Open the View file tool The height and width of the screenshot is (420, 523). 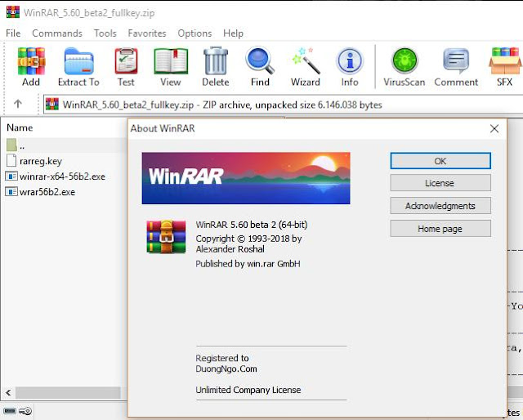tap(171, 61)
